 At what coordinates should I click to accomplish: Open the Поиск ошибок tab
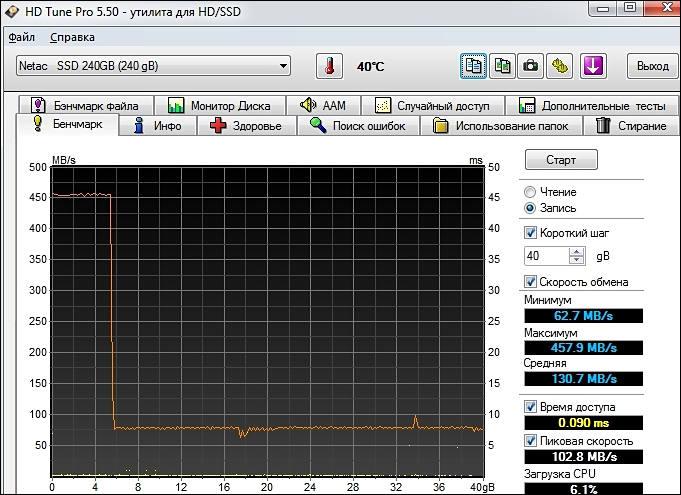tap(358, 126)
